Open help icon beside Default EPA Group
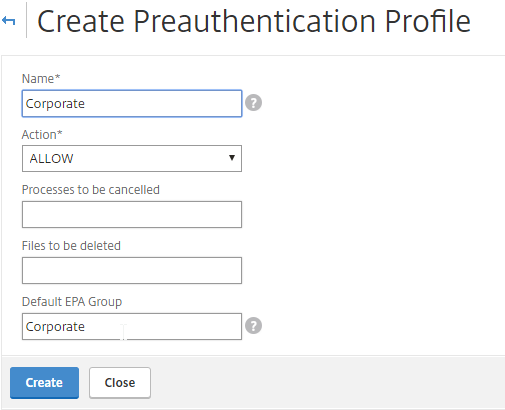 click(253, 326)
